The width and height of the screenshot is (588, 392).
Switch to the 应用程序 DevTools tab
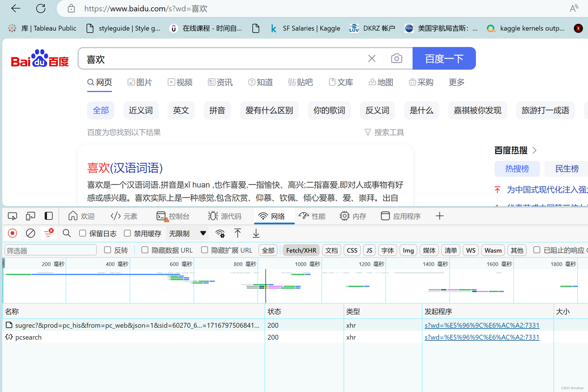(401, 216)
